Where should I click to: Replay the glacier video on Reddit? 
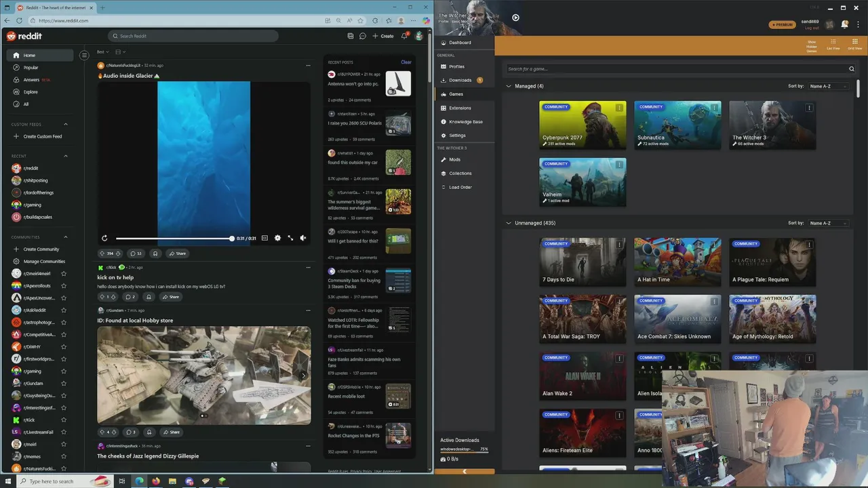(x=104, y=238)
